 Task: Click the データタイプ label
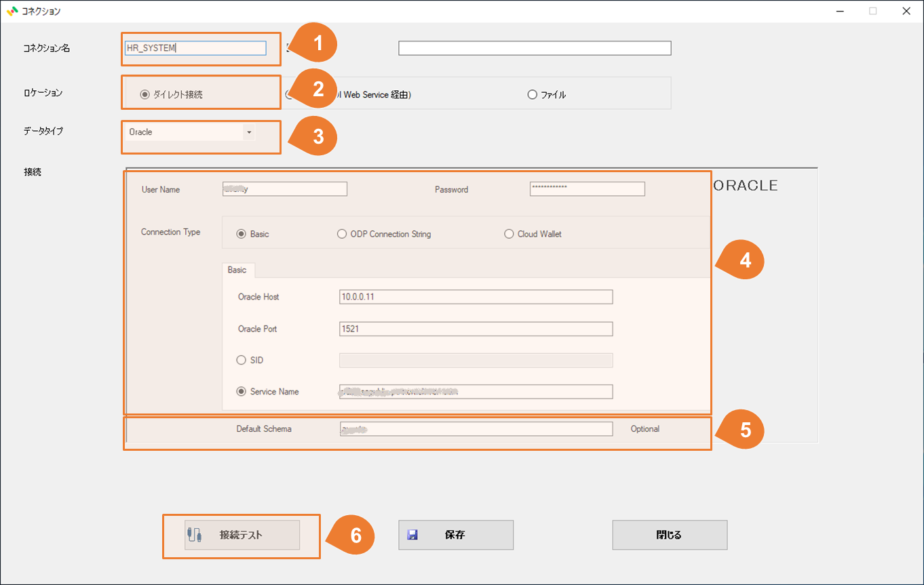(x=43, y=132)
